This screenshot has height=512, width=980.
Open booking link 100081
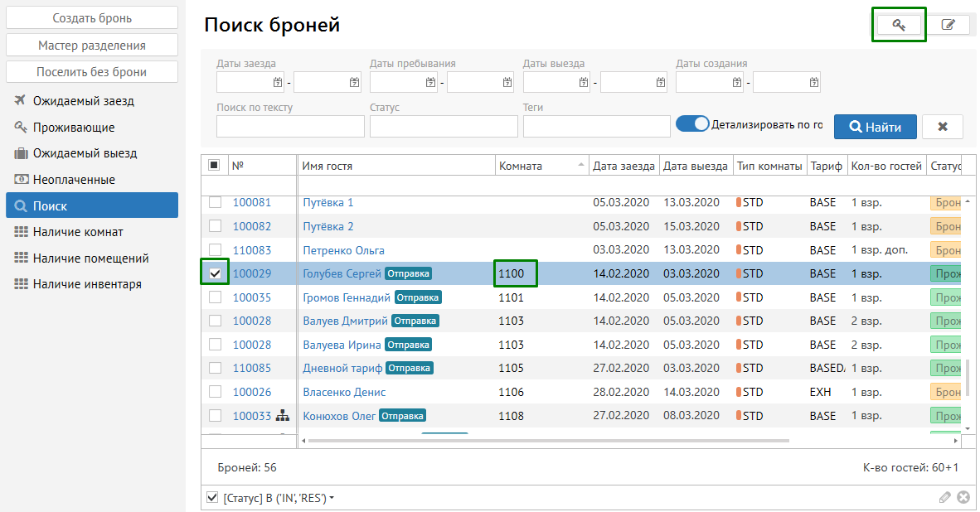click(251, 203)
